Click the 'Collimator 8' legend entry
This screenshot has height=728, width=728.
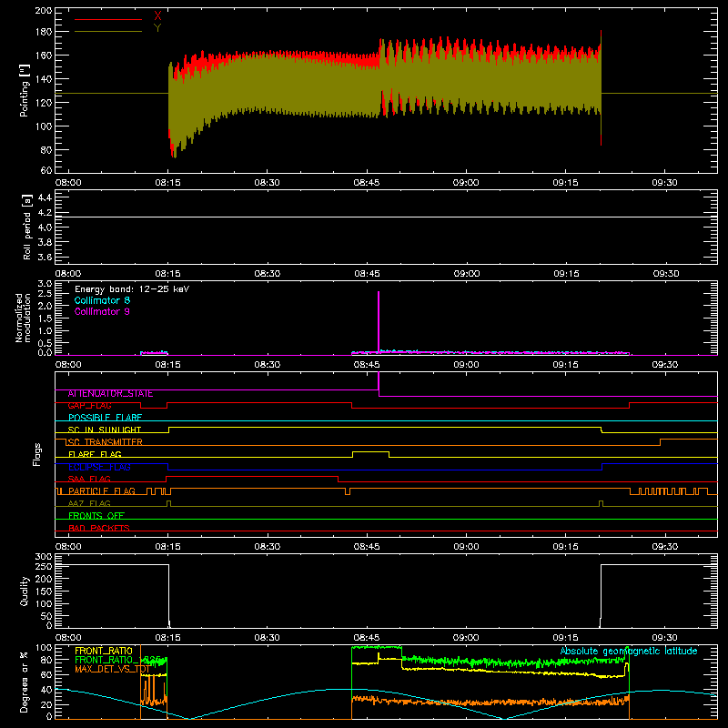click(x=102, y=300)
